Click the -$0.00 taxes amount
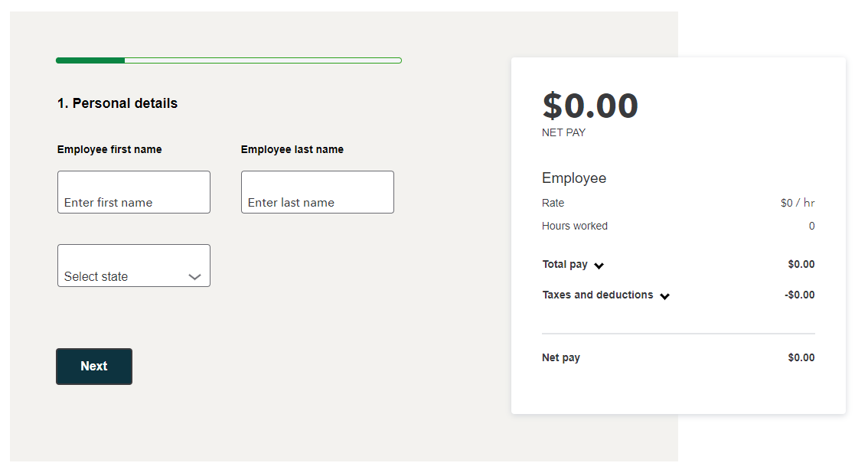The image size is (868, 476). (x=799, y=295)
